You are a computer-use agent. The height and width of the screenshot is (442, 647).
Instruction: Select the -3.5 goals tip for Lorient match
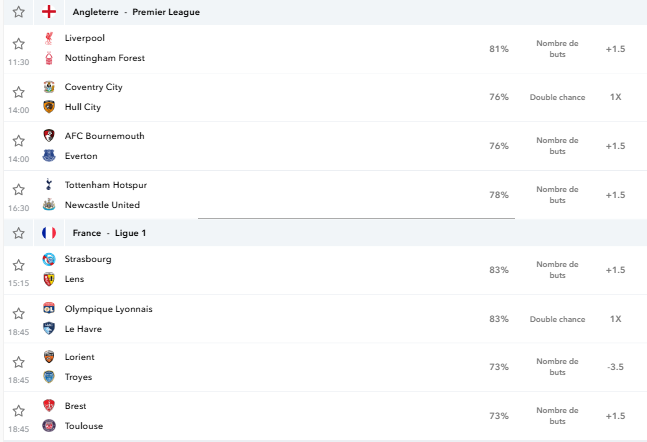point(615,367)
